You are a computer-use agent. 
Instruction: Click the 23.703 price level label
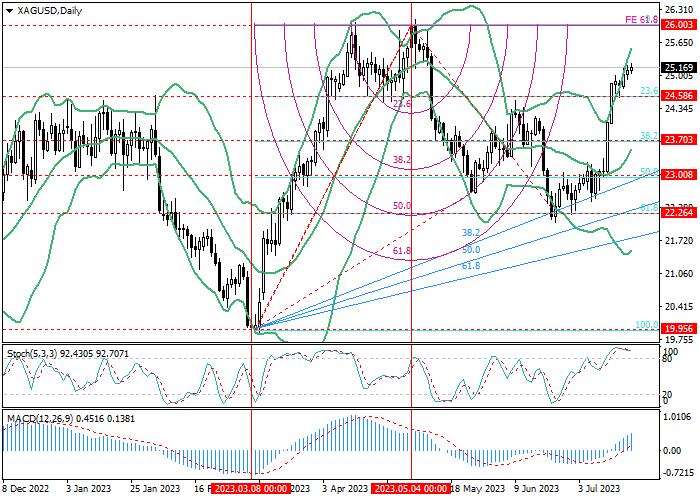(x=679, y=140)
